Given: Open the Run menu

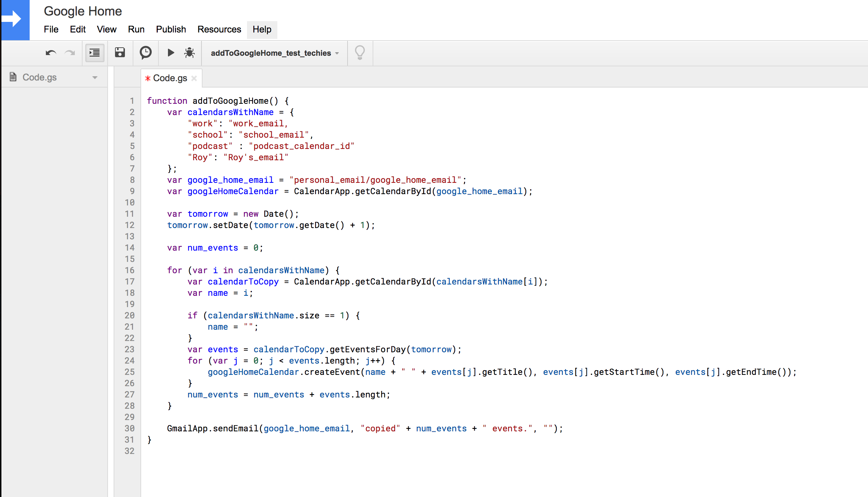Looking at the screenshot, I should (x=136, y=29).
